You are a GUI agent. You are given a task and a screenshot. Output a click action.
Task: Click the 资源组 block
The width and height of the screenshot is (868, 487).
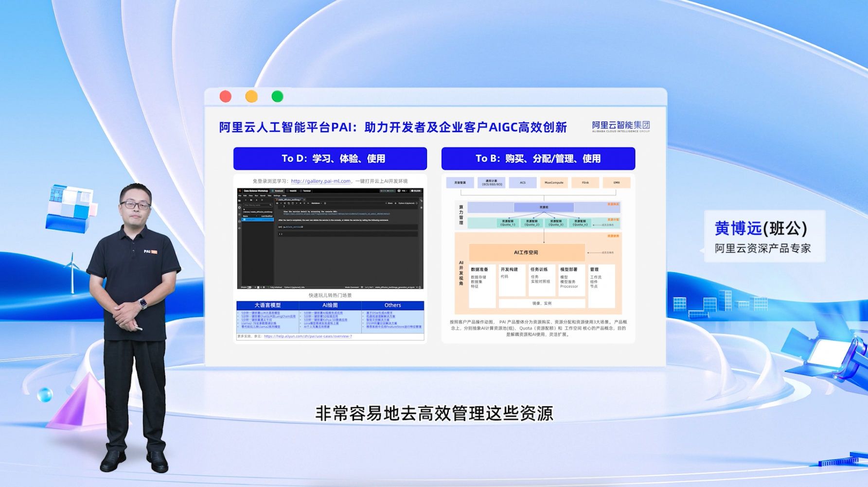(544, 208)
